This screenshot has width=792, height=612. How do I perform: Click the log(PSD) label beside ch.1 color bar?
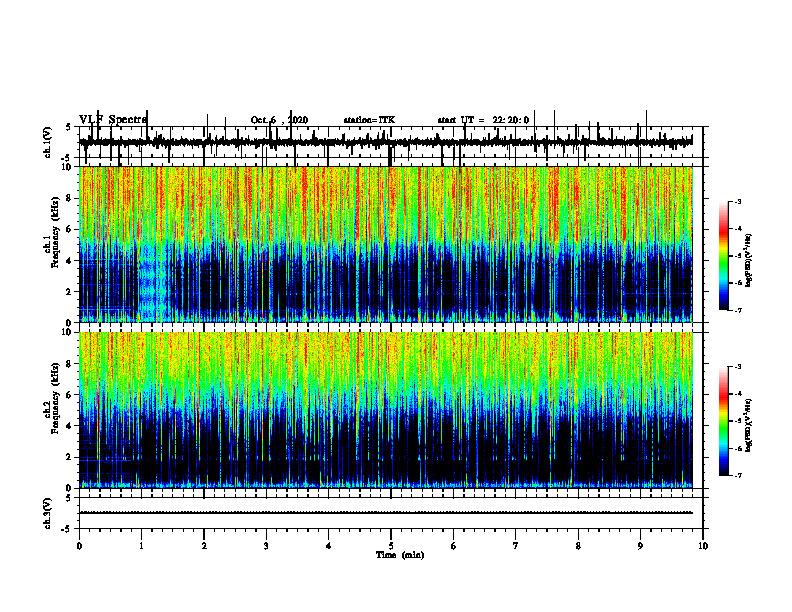point(749,260)
